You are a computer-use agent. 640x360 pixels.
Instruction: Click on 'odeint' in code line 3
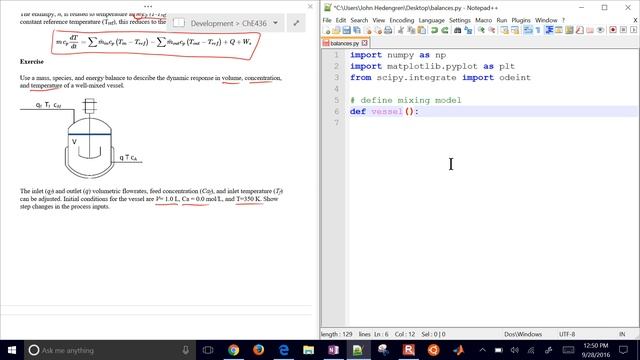click(x=515, y=77)
